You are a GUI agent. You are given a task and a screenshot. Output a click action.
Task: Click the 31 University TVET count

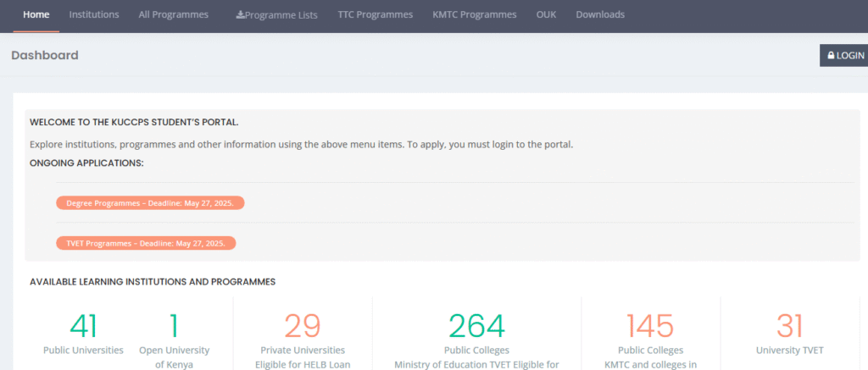(790, 326)
